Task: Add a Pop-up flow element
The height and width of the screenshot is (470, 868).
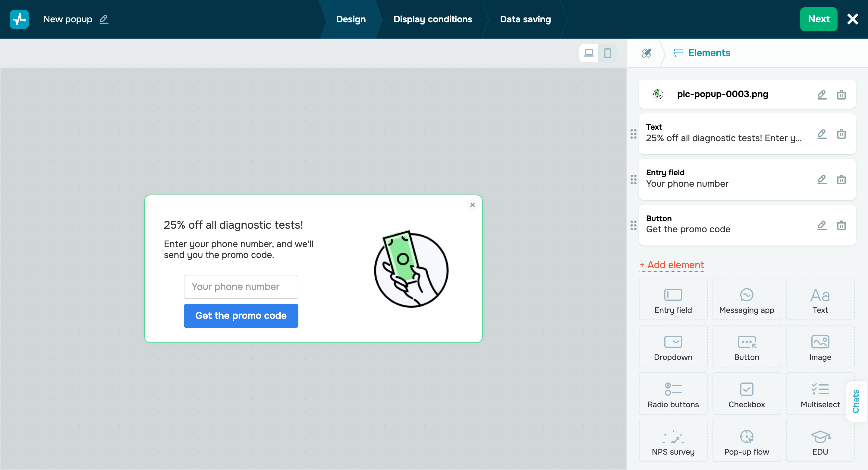Action: pos(746,441)
